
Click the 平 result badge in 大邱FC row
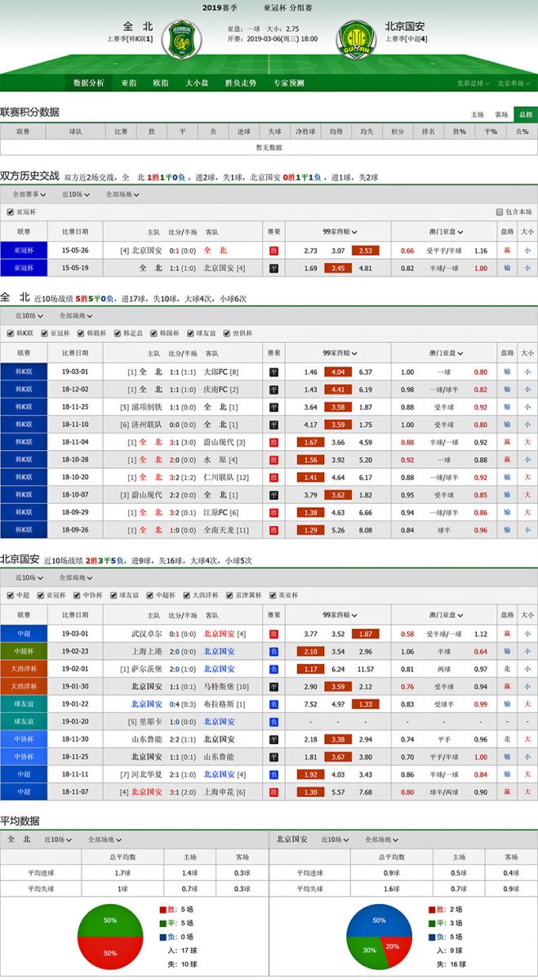click(273, 372)
